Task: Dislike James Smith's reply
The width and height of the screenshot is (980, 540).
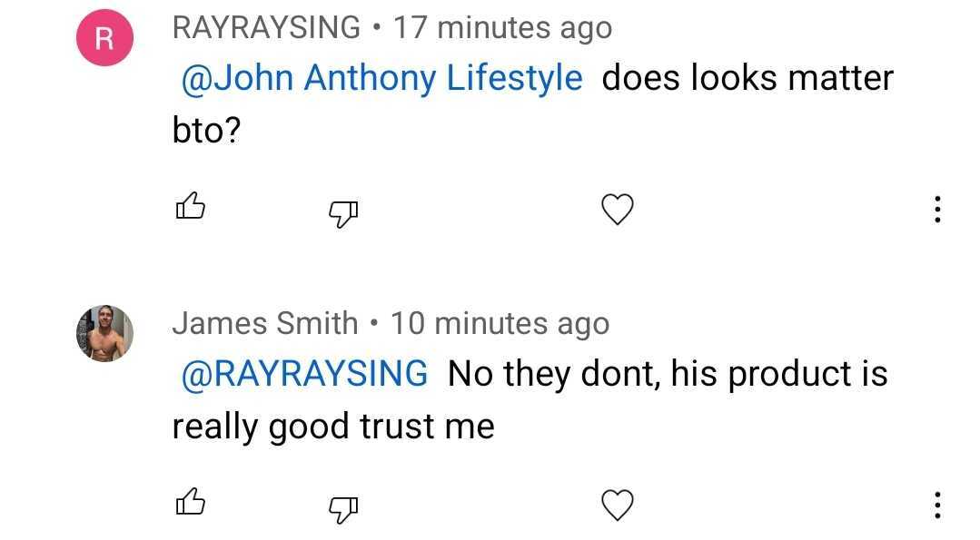Action: 342,507
